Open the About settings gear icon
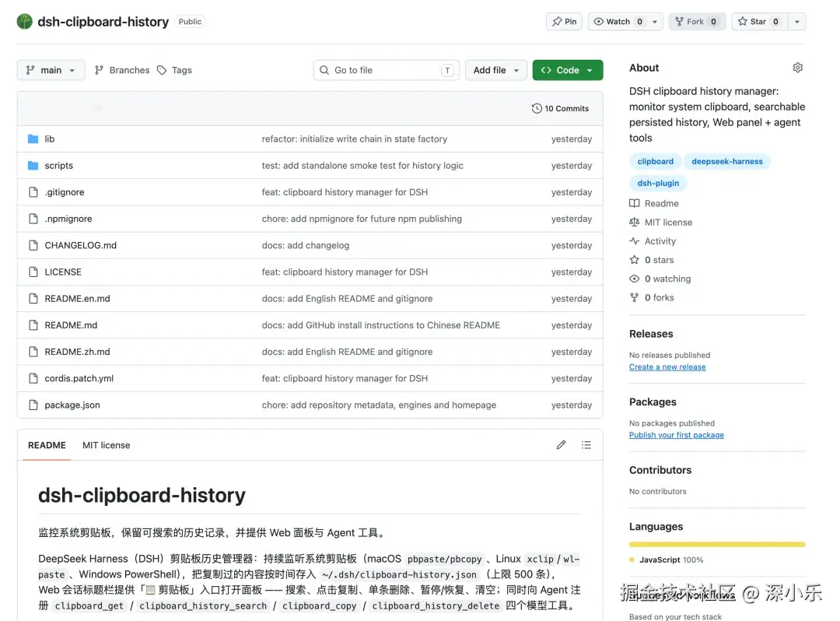The image size is (840, 621). click(798, 68)
